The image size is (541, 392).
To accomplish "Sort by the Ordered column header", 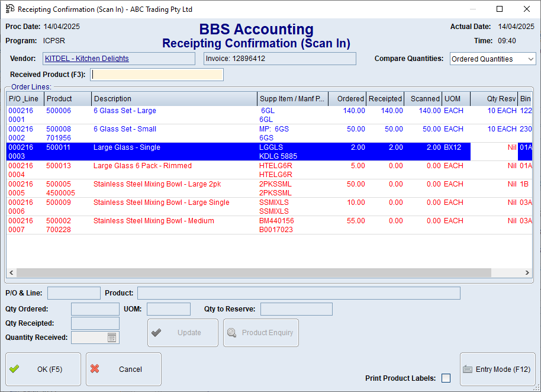I will coord(347,99).
